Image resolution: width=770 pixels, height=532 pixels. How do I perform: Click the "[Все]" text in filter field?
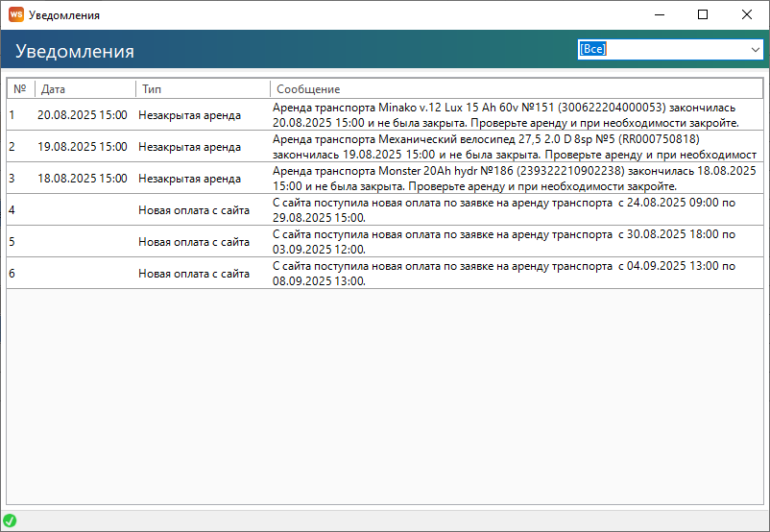click(x=592, y=49)
